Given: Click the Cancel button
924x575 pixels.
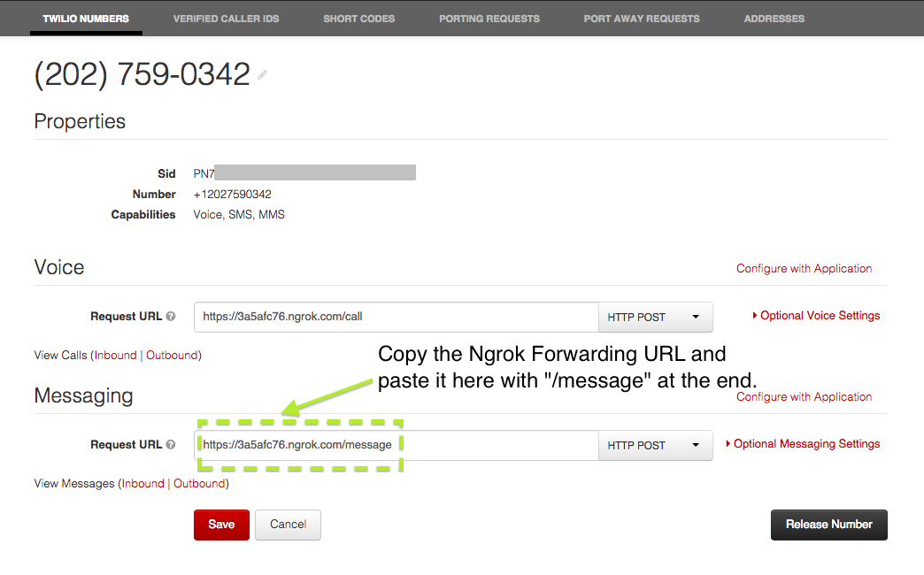Looking at the screenshot, I should pos(289,525).
